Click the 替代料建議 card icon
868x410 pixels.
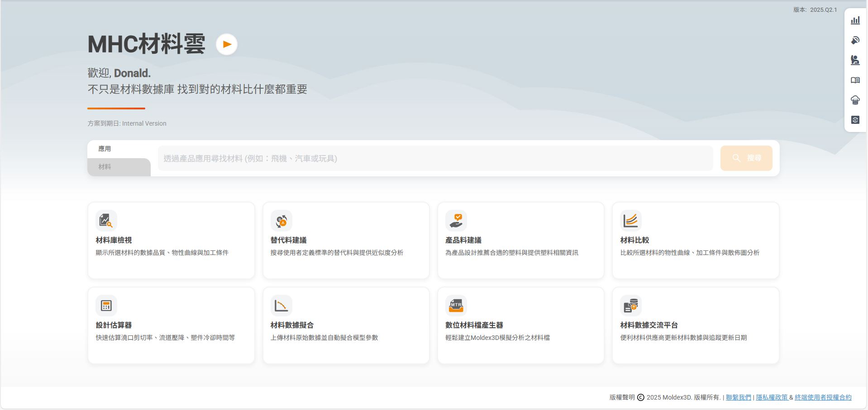281,221
